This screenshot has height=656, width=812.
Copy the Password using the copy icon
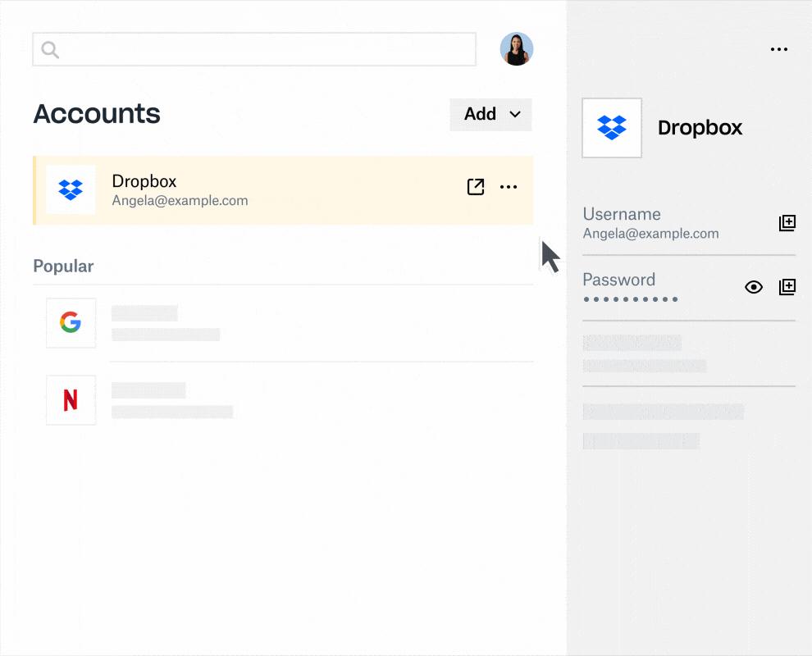pyautogui.click(x=787, y=287)
